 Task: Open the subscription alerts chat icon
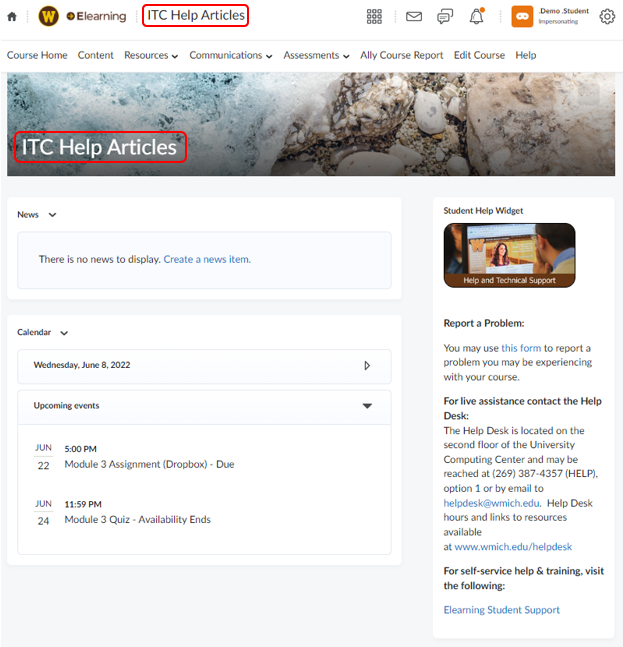[445, 16]
